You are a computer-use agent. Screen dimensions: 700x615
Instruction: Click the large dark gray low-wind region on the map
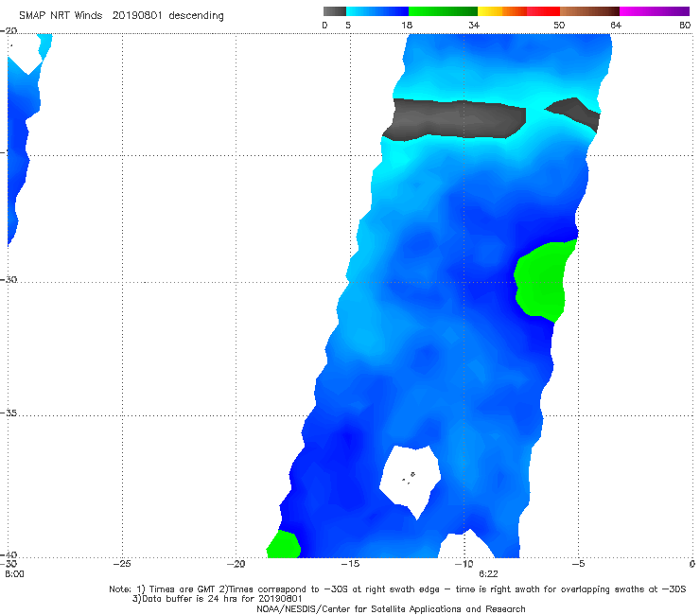(455, 119)
